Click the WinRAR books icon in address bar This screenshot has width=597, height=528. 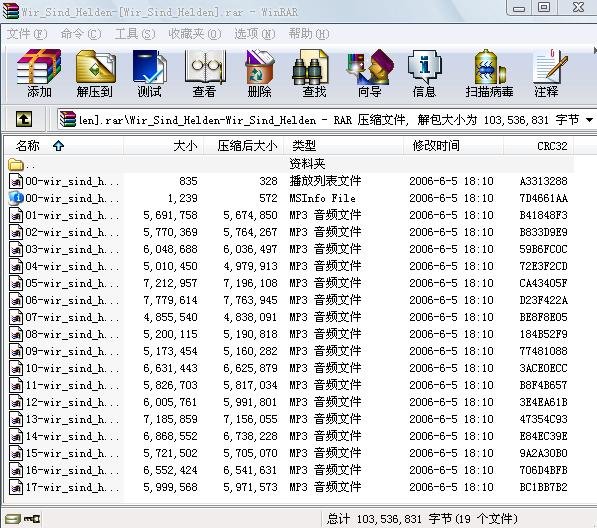coord(68,120)
